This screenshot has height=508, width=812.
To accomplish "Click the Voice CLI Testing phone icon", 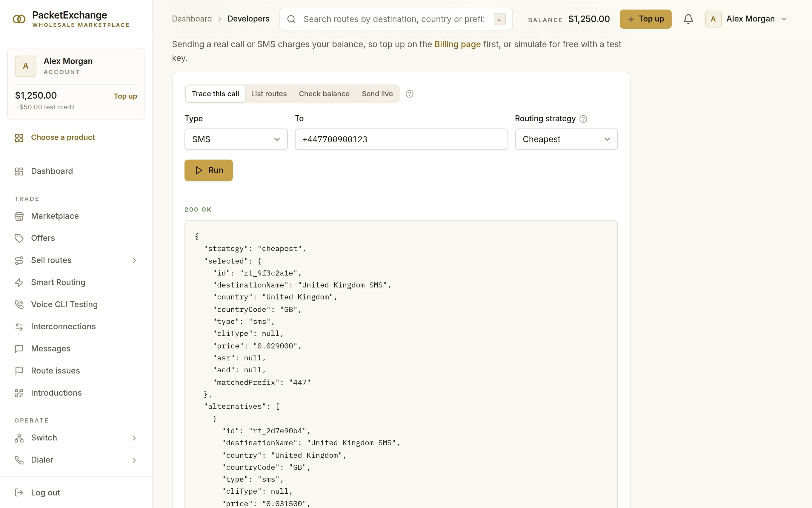I will [19, 305].
